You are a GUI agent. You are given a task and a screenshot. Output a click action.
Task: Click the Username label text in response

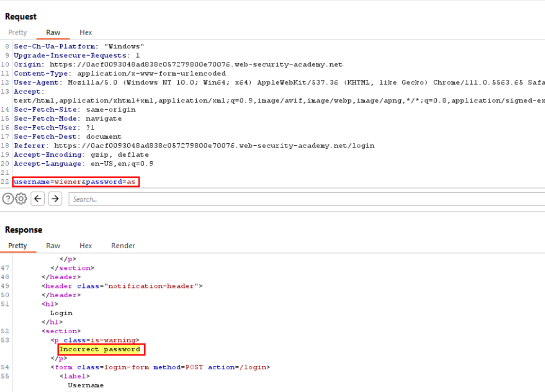point(86,385)
